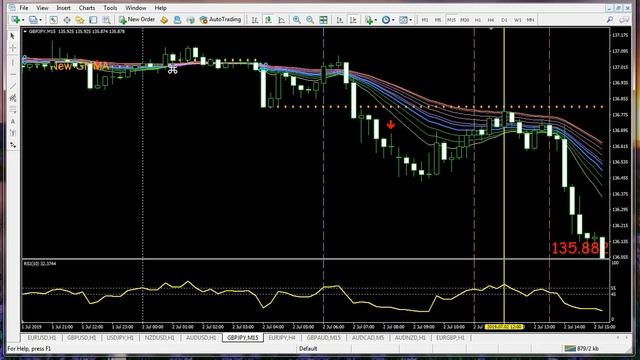Open the MetaEditor yellow diamond icon
This screenshot has width=640, height=360.
(x=164, y=20)
